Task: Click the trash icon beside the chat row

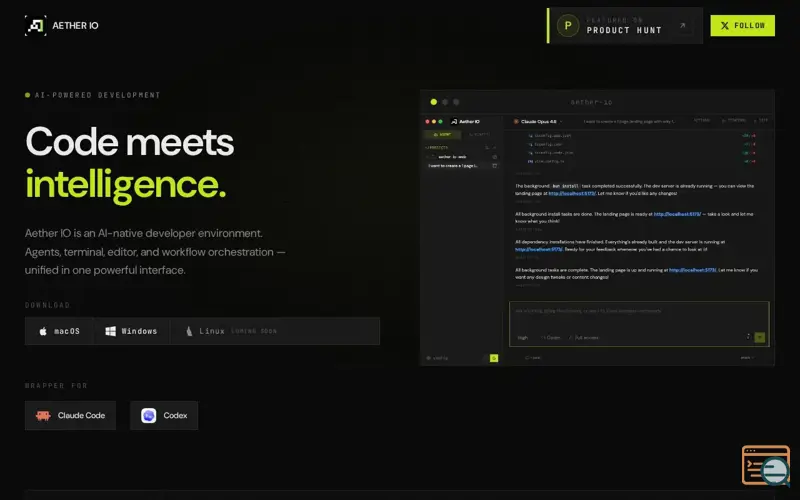Action: [494, 166]
